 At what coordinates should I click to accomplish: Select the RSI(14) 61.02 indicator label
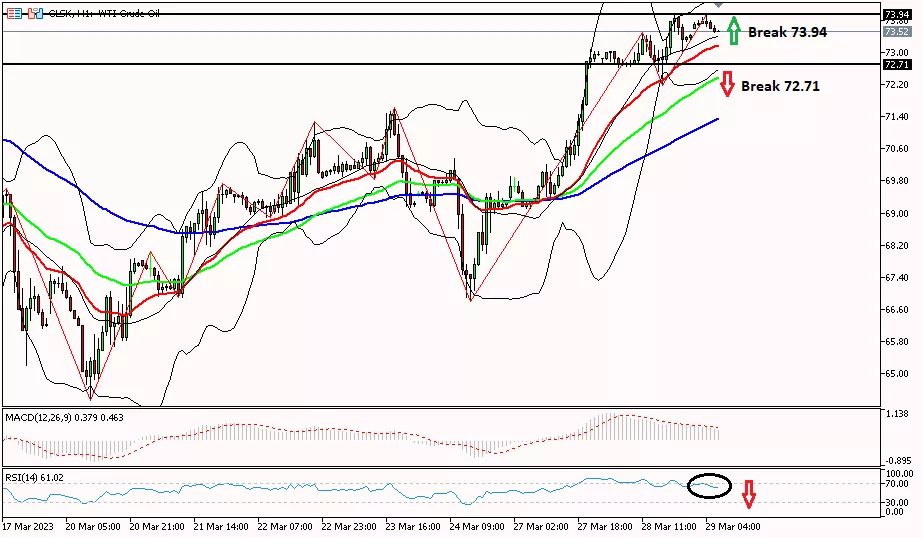(34, 477)
